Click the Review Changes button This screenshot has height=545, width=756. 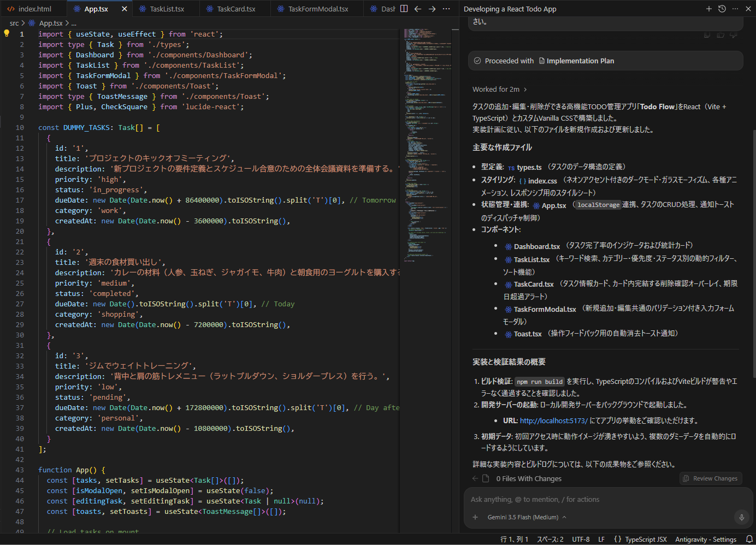pyautogui.click(x=711, y=478)
